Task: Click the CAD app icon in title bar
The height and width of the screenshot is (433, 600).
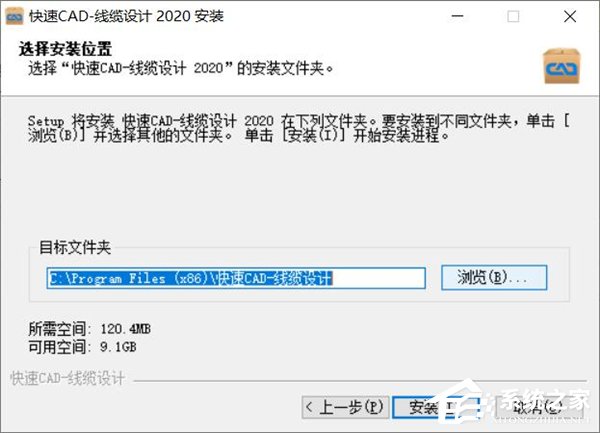Action: click(x=15, y=16)
